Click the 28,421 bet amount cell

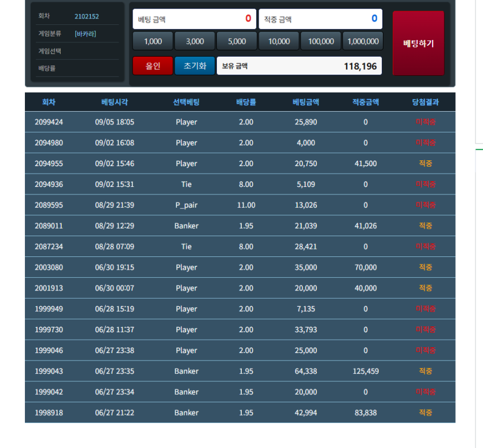pos(306,247)
